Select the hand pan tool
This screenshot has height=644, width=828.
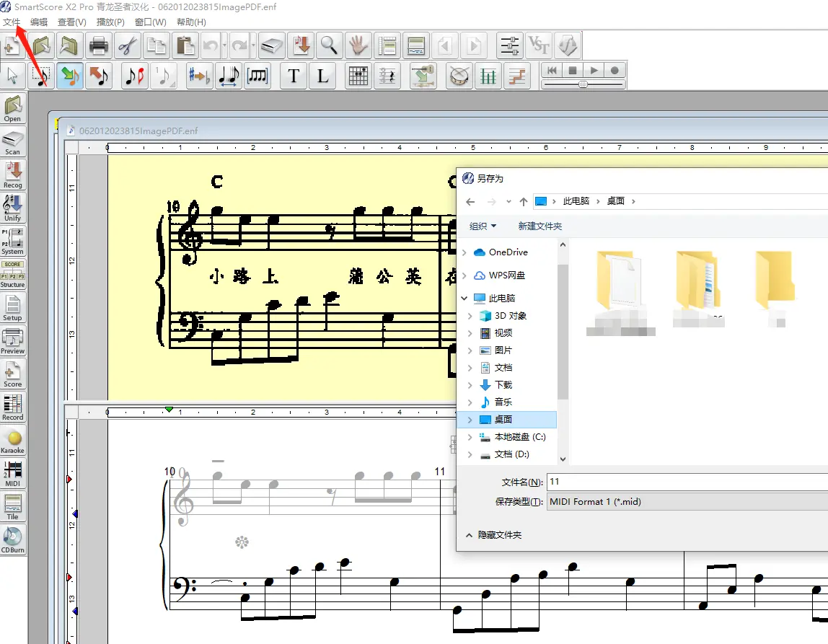tap(358, 46)
